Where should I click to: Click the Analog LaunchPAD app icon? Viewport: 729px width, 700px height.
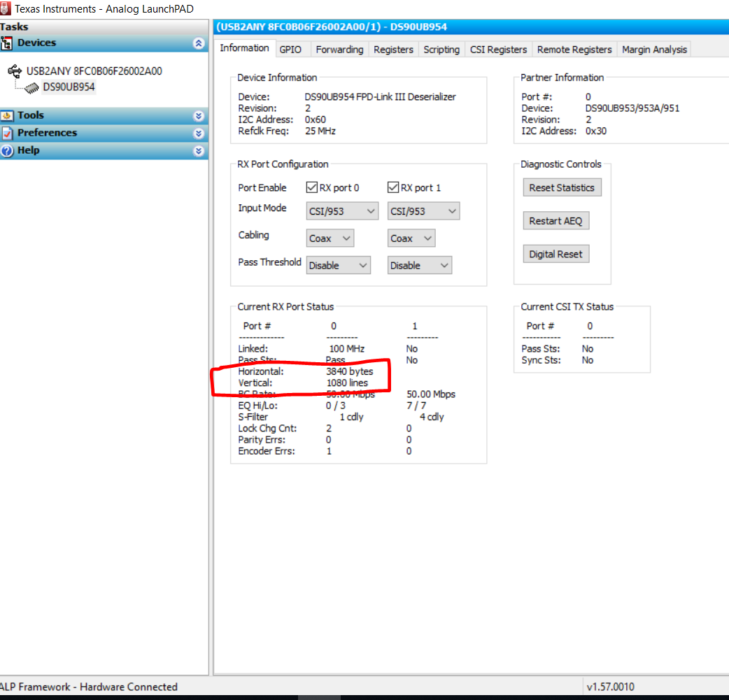coord(5,8)
